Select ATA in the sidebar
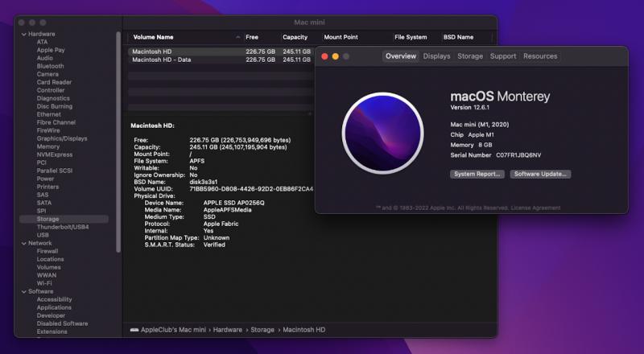 pos(42,42)
